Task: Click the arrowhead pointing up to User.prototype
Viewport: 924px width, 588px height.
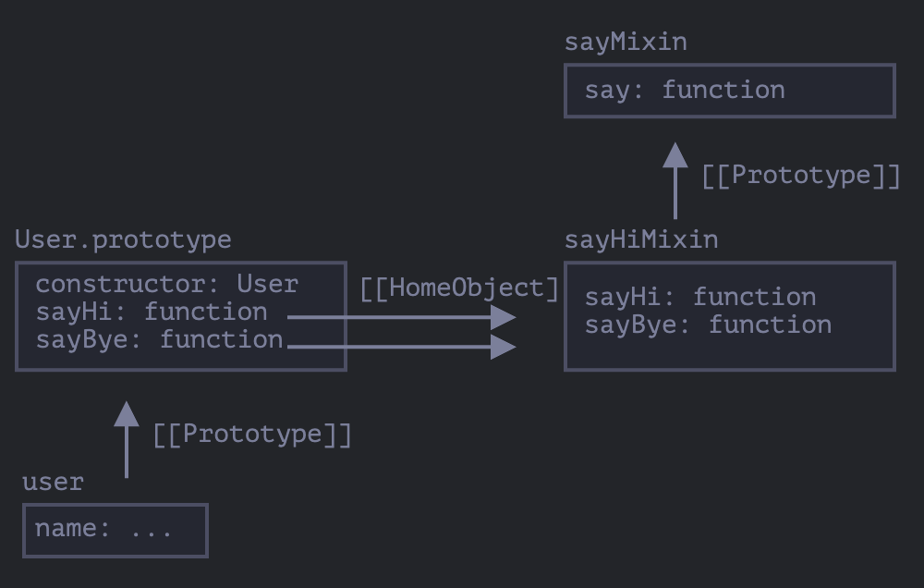Action: (127, 414)
